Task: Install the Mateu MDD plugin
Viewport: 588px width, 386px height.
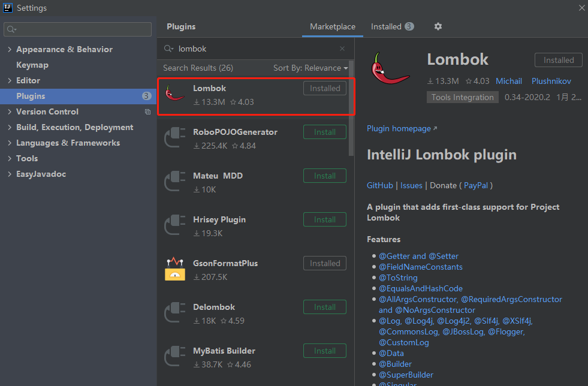Action: (324, 176)
